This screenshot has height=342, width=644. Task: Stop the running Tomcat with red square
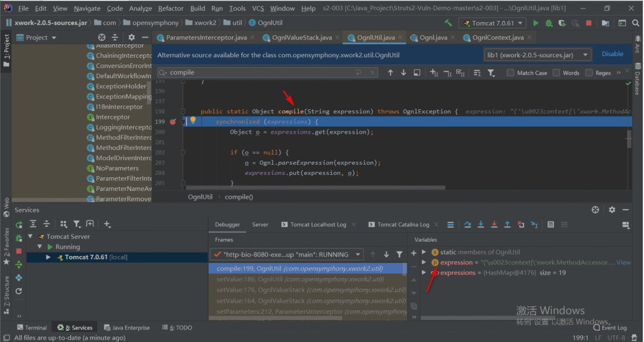tap(589, 23)
